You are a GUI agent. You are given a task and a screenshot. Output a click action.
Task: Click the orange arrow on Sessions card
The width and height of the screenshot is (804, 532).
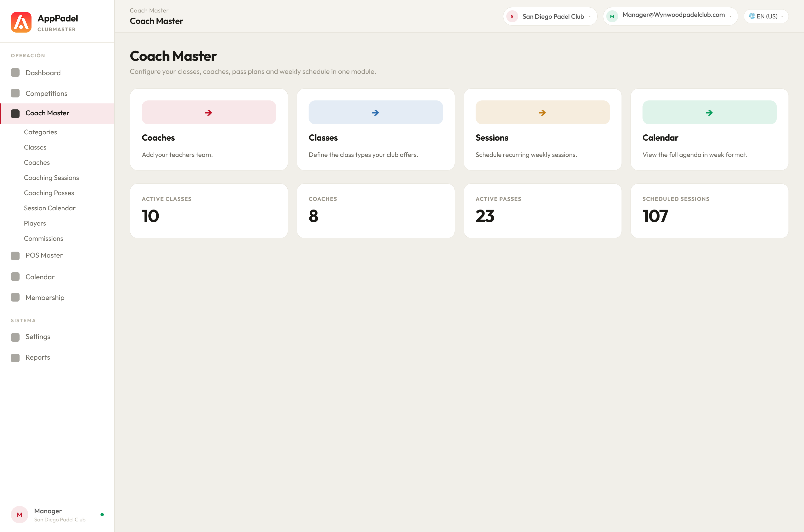tap(543, 113)
